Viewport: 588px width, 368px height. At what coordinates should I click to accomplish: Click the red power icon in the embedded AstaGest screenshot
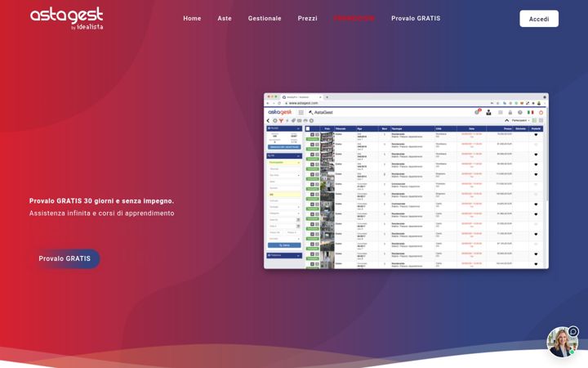[x=541, y=112]
